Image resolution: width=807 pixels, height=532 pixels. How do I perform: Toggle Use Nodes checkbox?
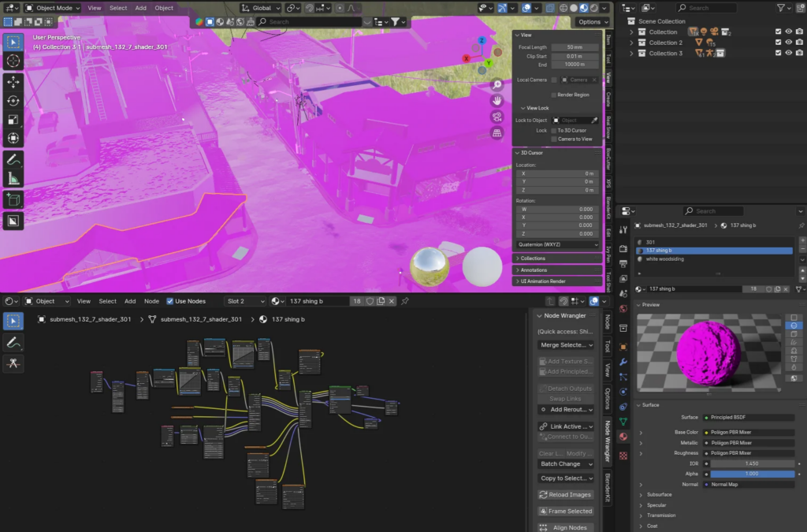[x=170, y=301]
